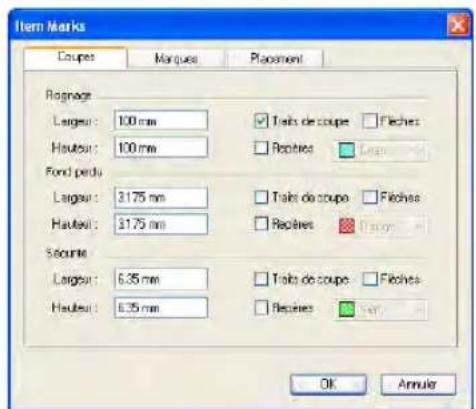This screenshot has height=409, width=476.
Task: Open the Marques tab
Action: click(x=176, y=59)
